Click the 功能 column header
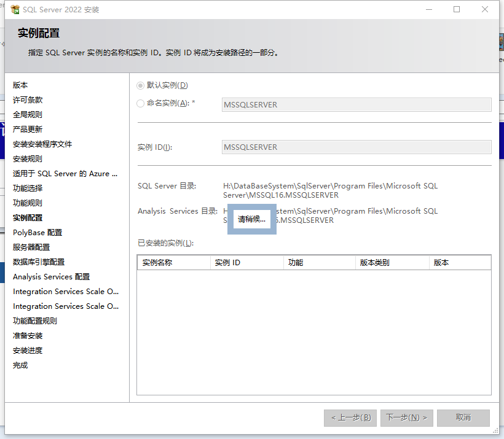 point(320,263)
